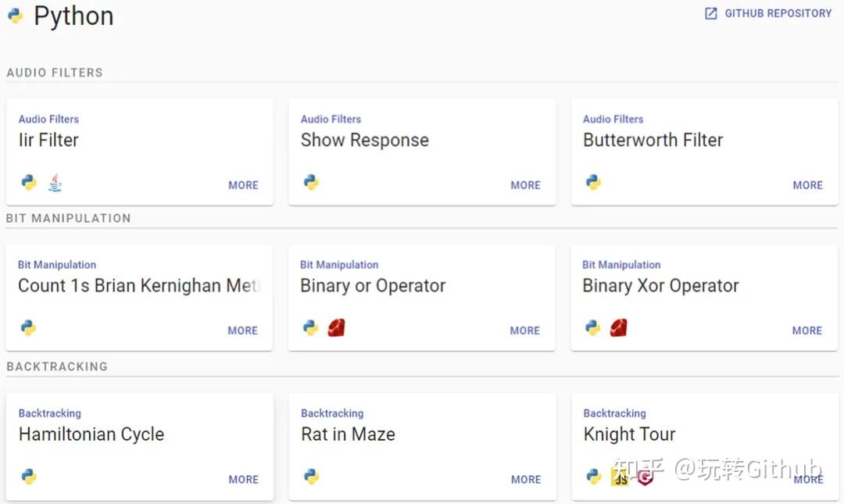Click MORE on the Hamiltonian Cycle card
The height and width of the screenshot is (504, 844).
pyautogui.click(x=243, y=480)
